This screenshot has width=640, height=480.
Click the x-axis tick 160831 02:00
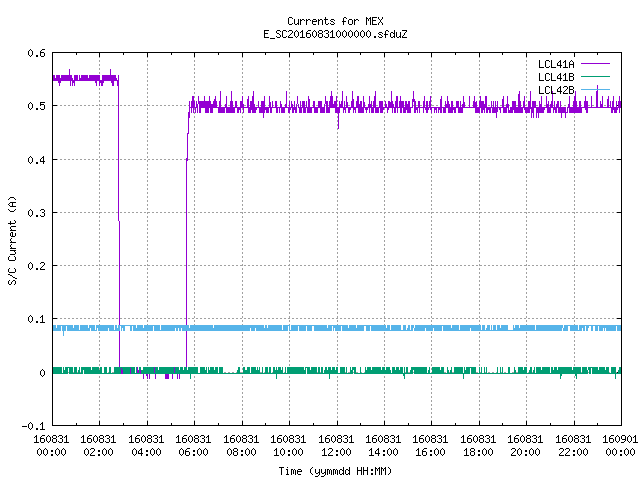coord(98,446)
